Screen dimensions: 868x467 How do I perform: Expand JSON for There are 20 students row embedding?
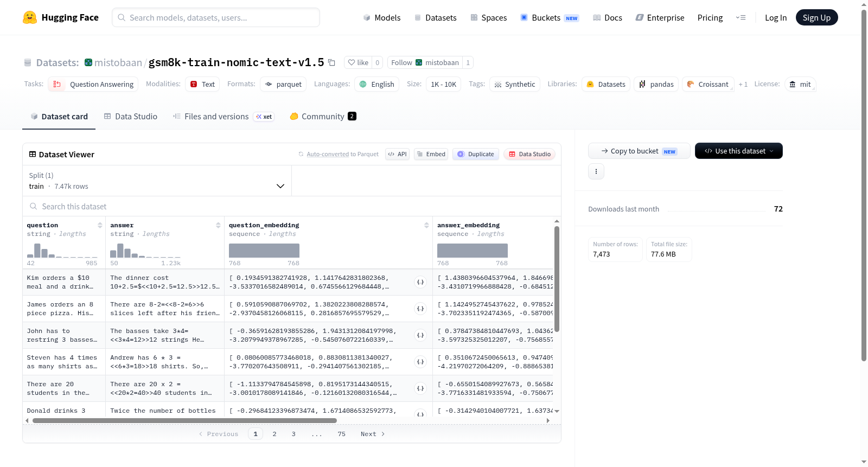(420, 388)
